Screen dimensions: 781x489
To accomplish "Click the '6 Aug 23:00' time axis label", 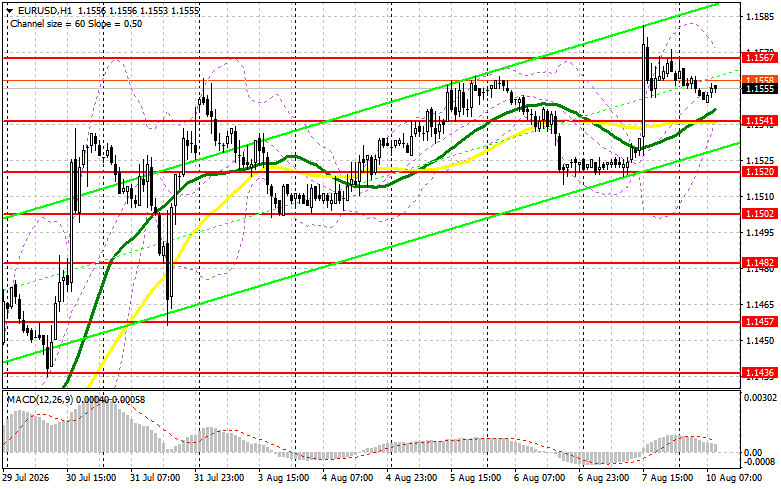I will tap(604, 478).
